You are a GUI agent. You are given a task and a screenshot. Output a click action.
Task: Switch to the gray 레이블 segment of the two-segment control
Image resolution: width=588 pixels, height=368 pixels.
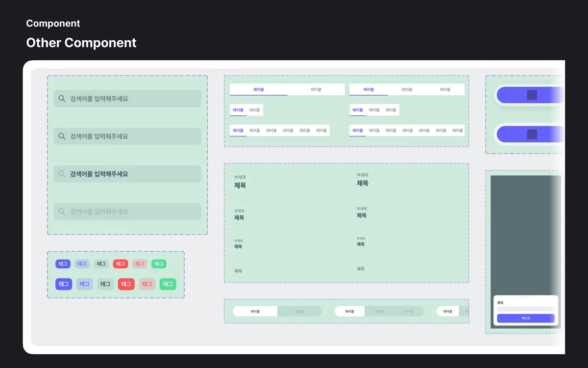click(x=299, y=311)
